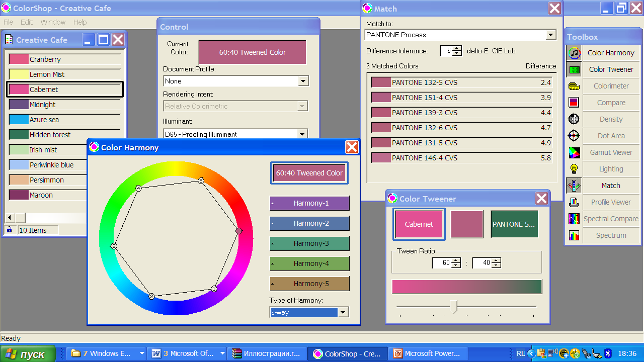Select the Harmony-2 blue swatch
644x362 pixels.
click(309, 223)
